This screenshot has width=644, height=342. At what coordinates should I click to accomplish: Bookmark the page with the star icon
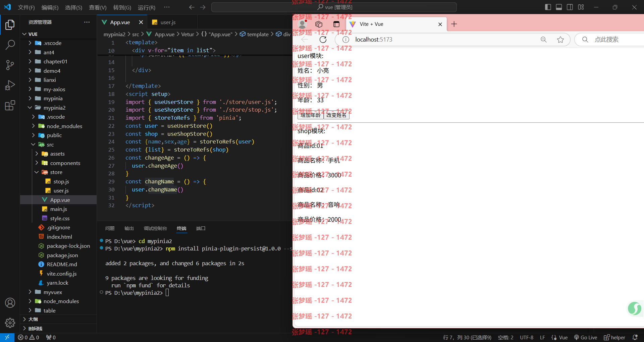click(560, 40)
